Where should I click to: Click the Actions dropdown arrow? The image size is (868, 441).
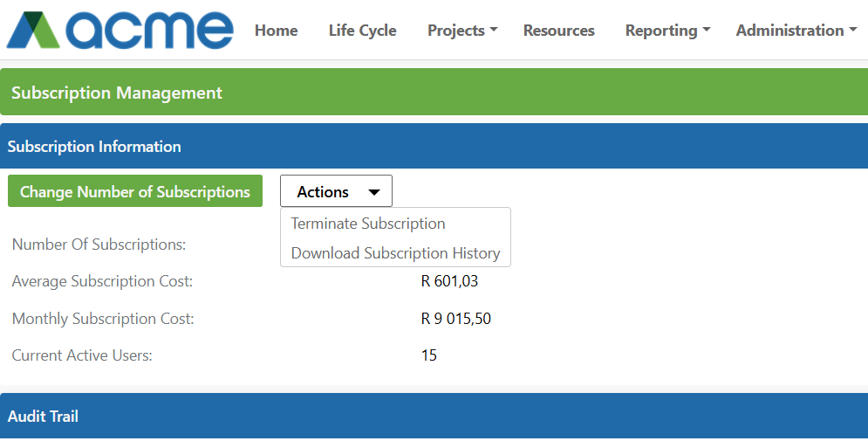[x=374, y=192]
